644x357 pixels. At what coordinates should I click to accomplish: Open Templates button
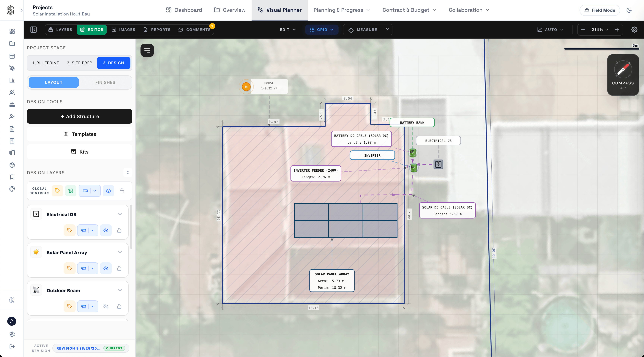80,134
